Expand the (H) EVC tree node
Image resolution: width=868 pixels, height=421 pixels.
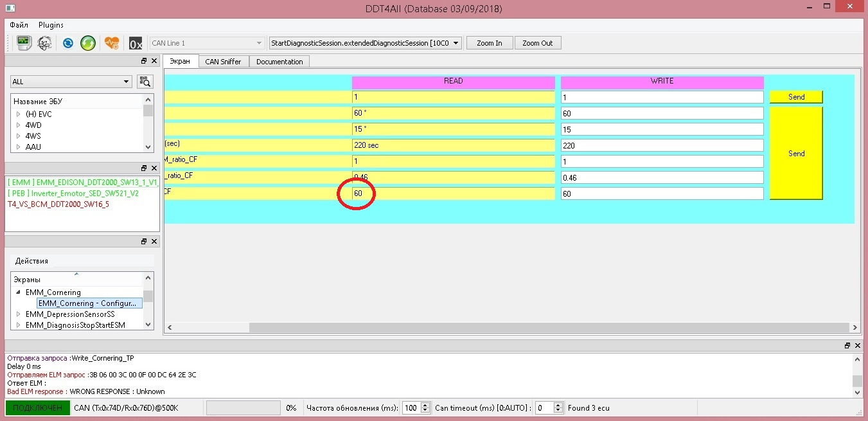click(18, 114)
